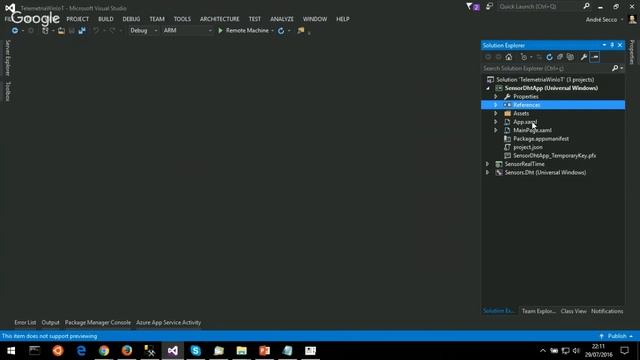Open the TEST menu
The height and width of the screenshot is (360, 640).
255,19
